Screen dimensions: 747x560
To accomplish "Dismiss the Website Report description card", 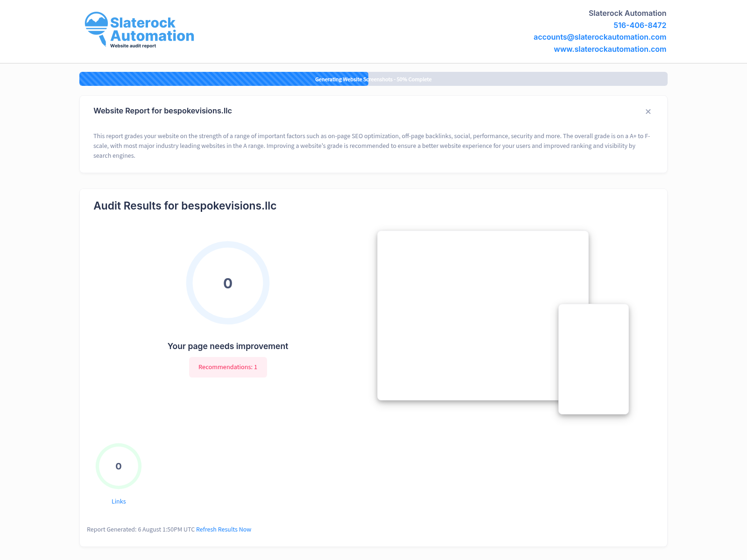I will pos(648,112).
